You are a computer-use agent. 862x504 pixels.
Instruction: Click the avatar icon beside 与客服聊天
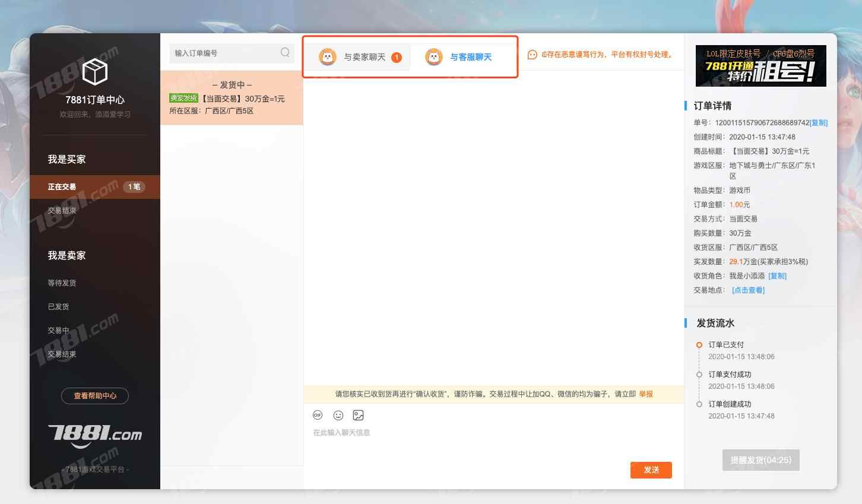pyautogui.click(x=434, y=57)
